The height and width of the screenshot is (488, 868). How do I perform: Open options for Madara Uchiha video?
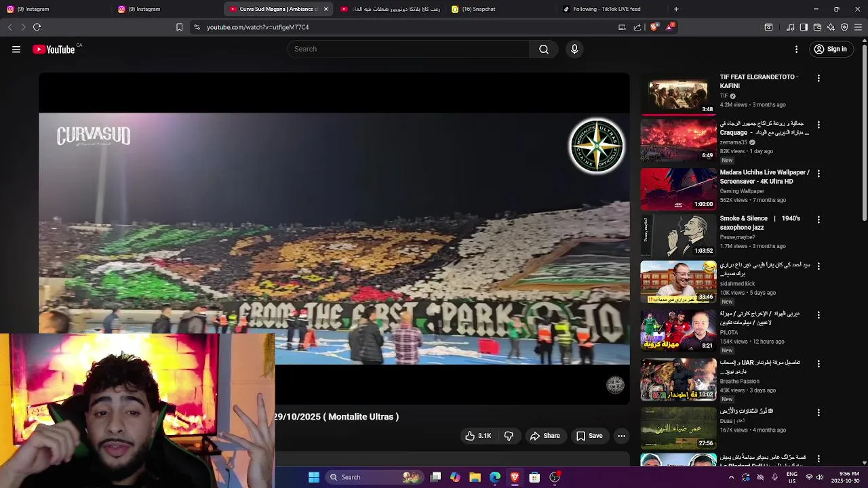pyautogui.click(x=818, y=174)
